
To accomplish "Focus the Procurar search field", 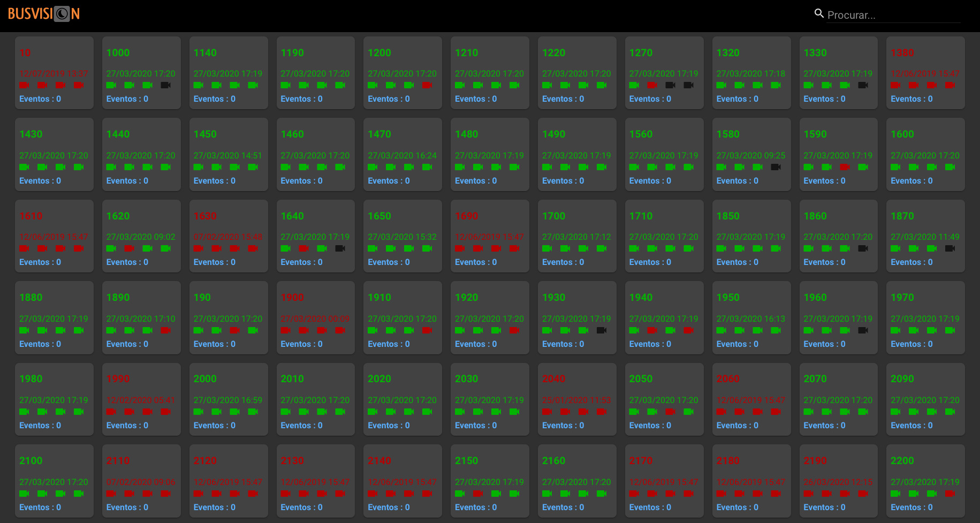I will (x=893, y=15).
